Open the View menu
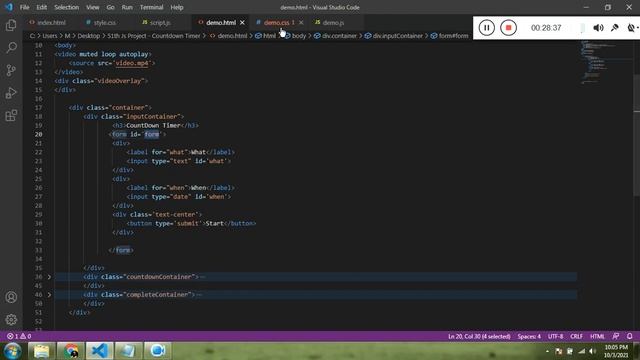This screenshot has height=360, width=640. coord(93,7)
